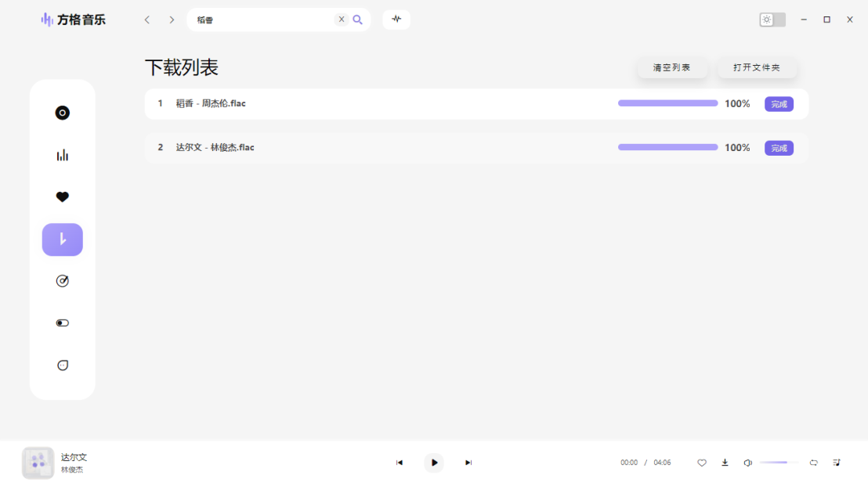Toggle the light/dark theme switch
Image resolution: width=868 pixels, height=486 pixels.
(772, 20)
